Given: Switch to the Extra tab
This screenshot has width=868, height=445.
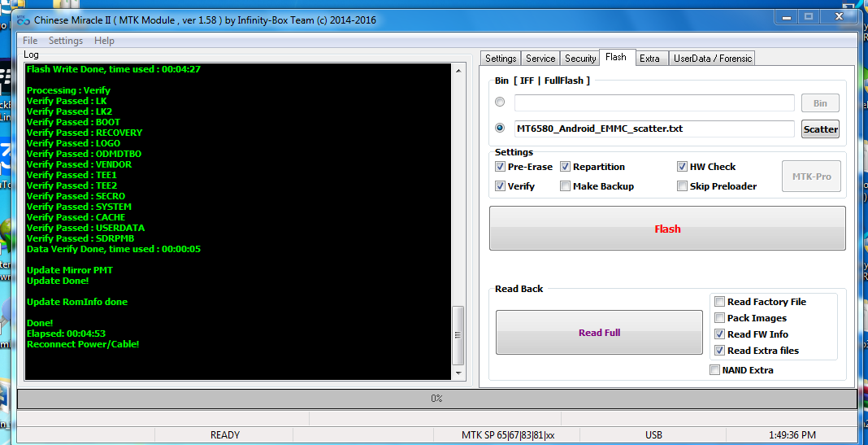Looking at the screenshot, I should (649, 59).
